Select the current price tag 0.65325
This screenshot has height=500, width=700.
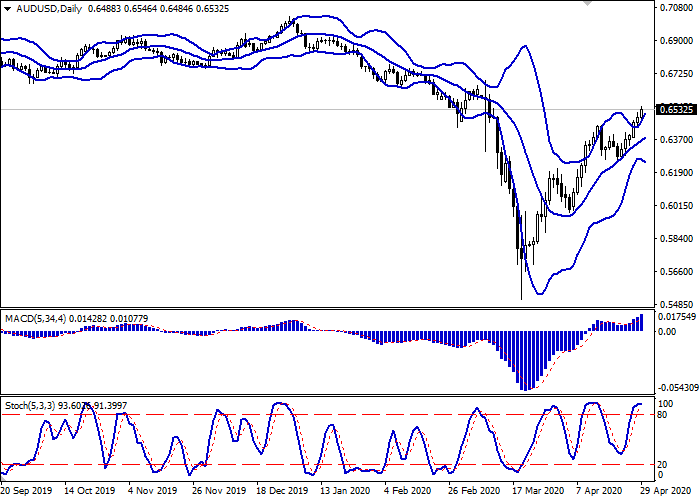pyautogui.click(x=676, y=109)
